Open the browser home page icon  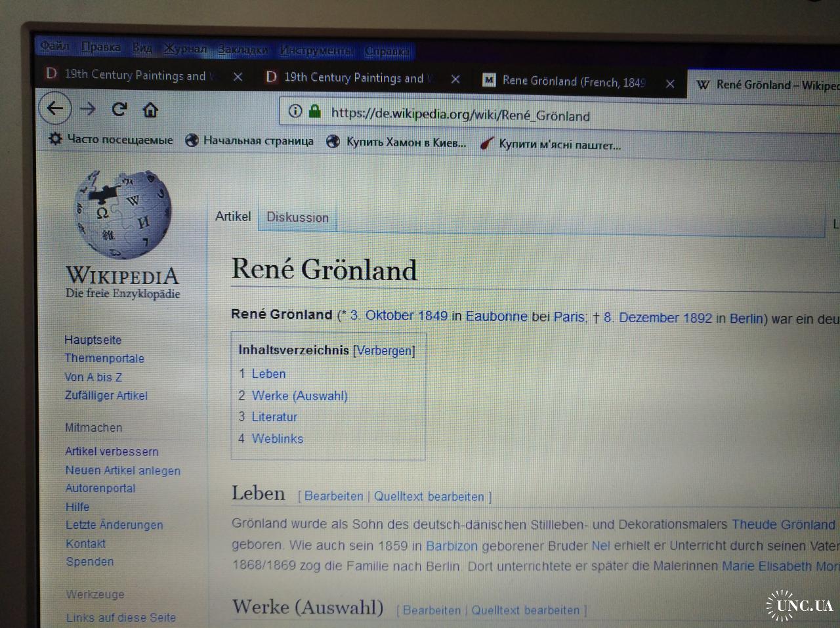tap(150, 110)
